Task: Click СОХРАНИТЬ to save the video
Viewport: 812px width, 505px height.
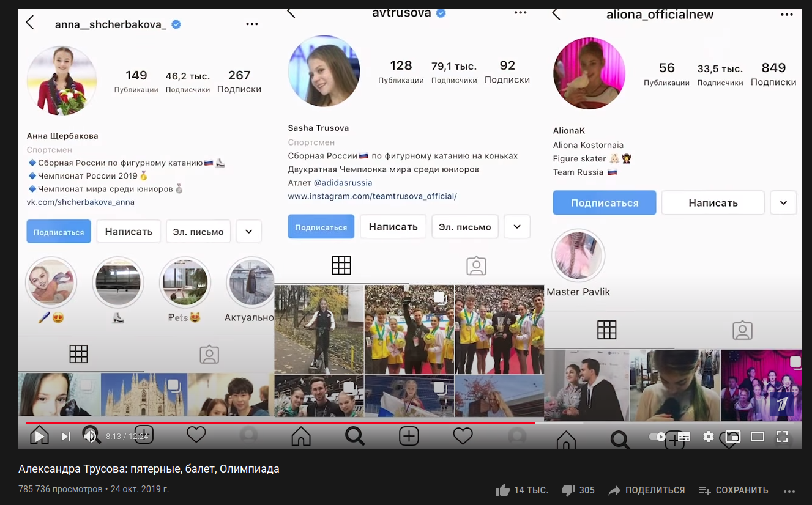Action: (x=733, y=490)
